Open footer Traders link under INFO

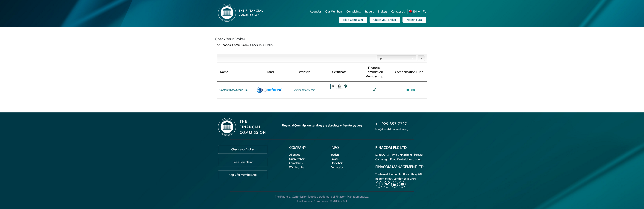[x=335, y=155]
